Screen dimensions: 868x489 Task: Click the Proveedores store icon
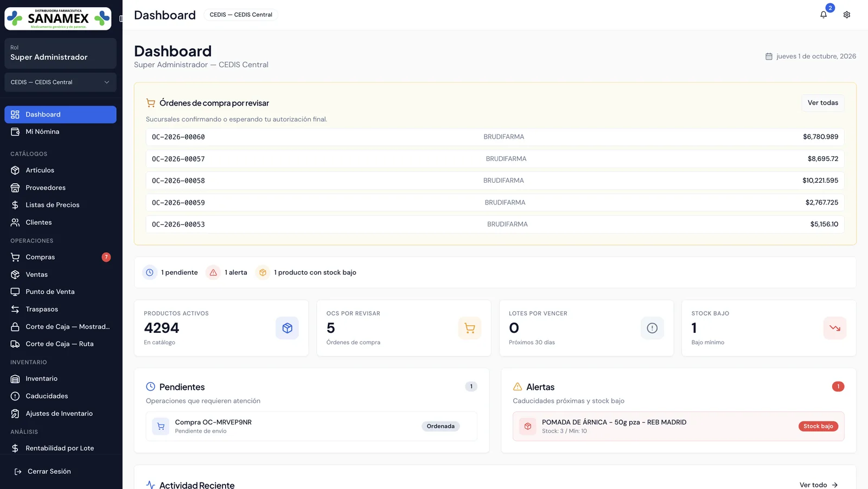tap(15, 188)
